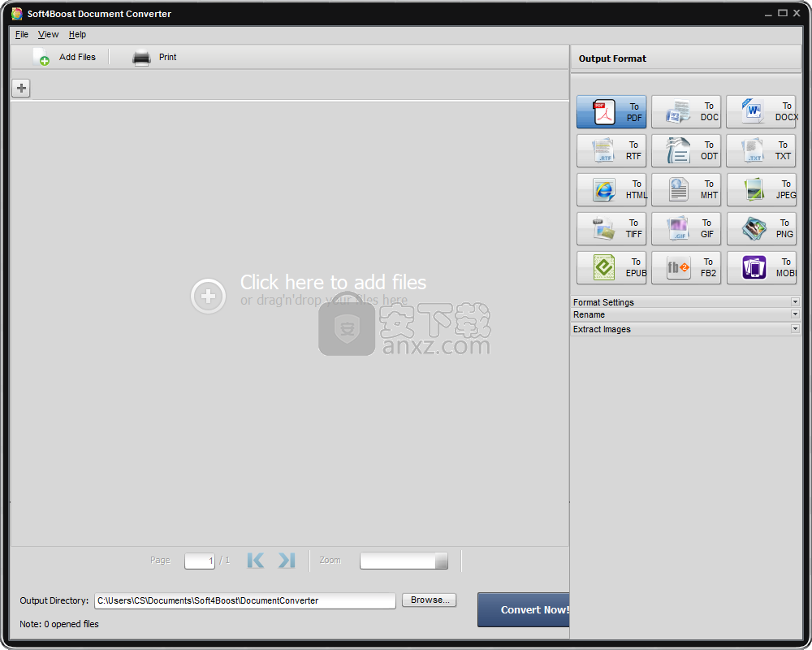Click 'Click here to add files' text
This screenshot has height=650, width=812.
pyautogui.click(x=333, y=283)
